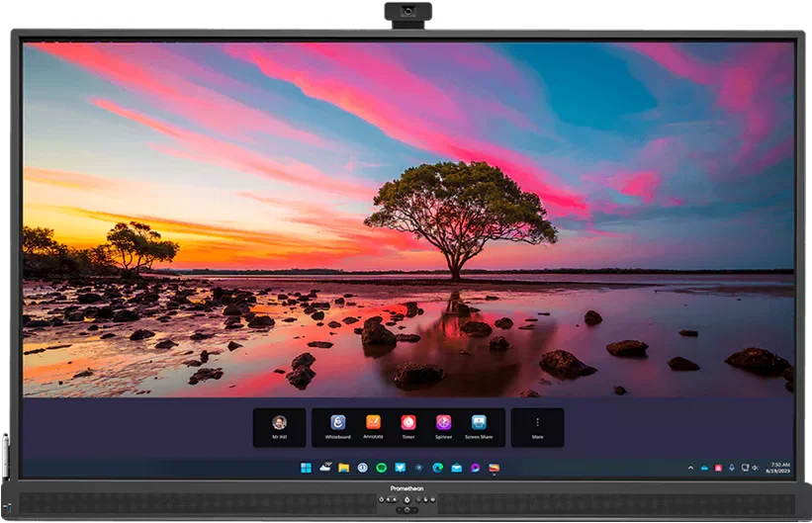Open Screen Share
The image size is (812, 523).
point(479,426)
